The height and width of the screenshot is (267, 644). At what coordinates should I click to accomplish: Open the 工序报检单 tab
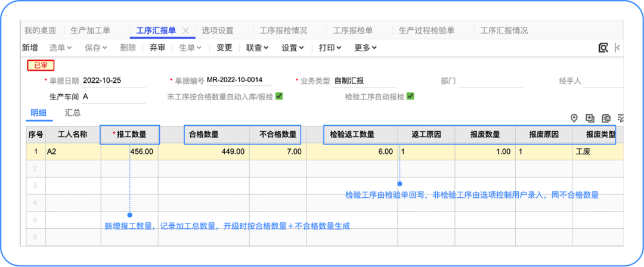352,30
